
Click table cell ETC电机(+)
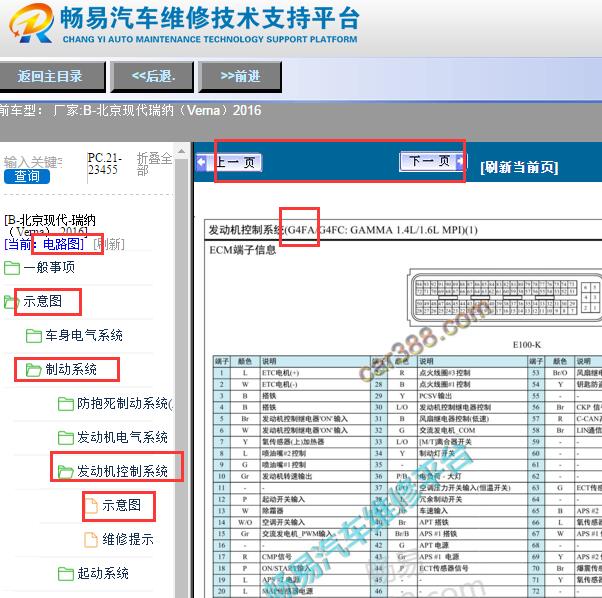315,373
